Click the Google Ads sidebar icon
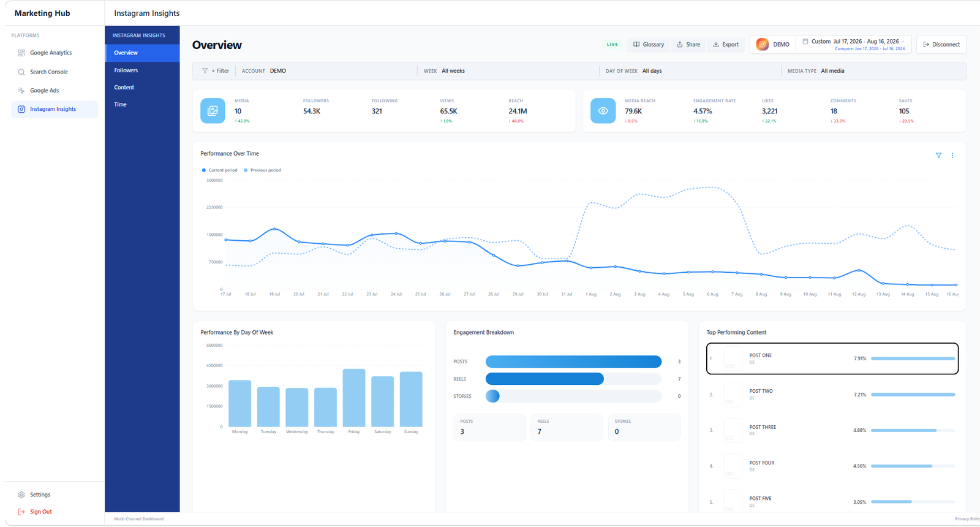 pos(21,90)
